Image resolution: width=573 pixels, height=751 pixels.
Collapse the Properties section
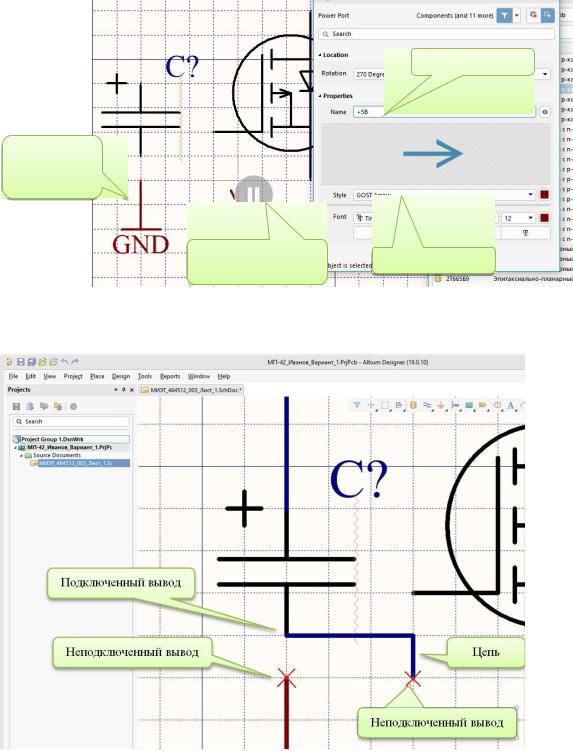pos(320,96)
